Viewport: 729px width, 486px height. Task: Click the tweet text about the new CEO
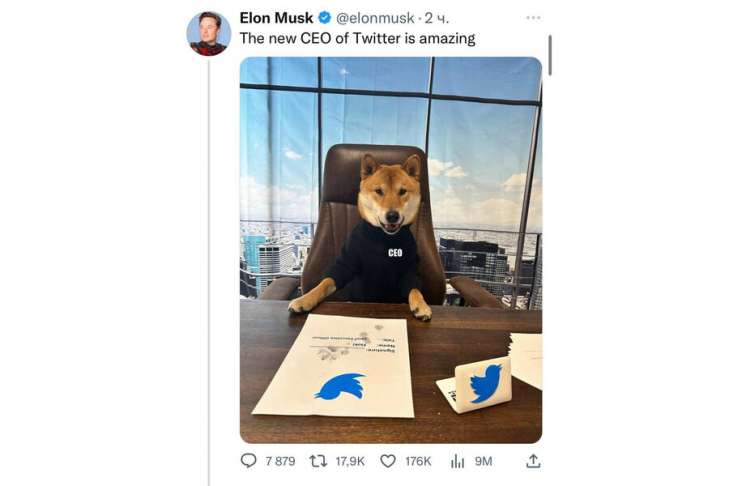[357, 38]
